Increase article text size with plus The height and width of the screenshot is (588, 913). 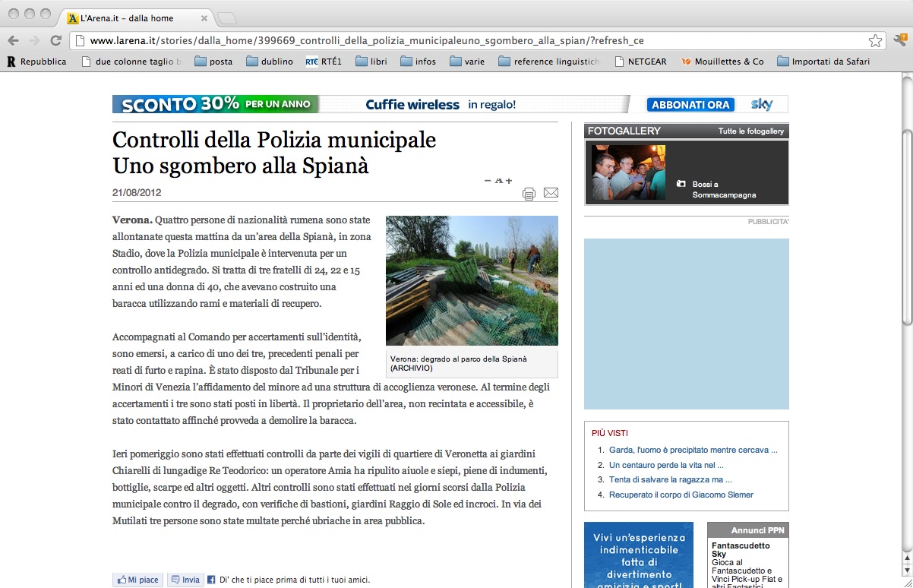[509, 181]
